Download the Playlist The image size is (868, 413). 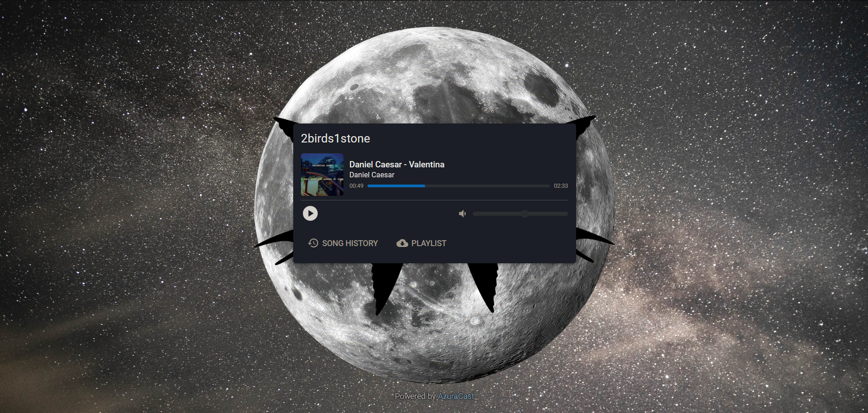(421, 243)
